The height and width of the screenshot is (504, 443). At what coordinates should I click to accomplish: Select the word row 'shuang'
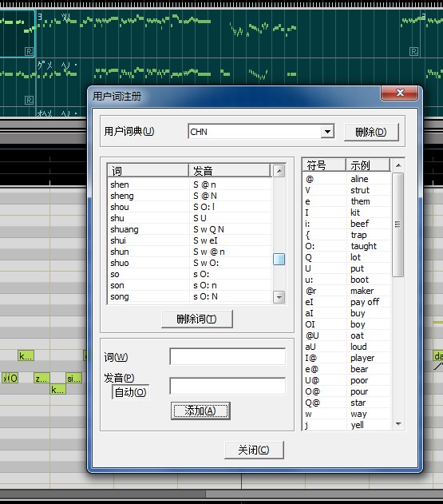pos(189,229)
